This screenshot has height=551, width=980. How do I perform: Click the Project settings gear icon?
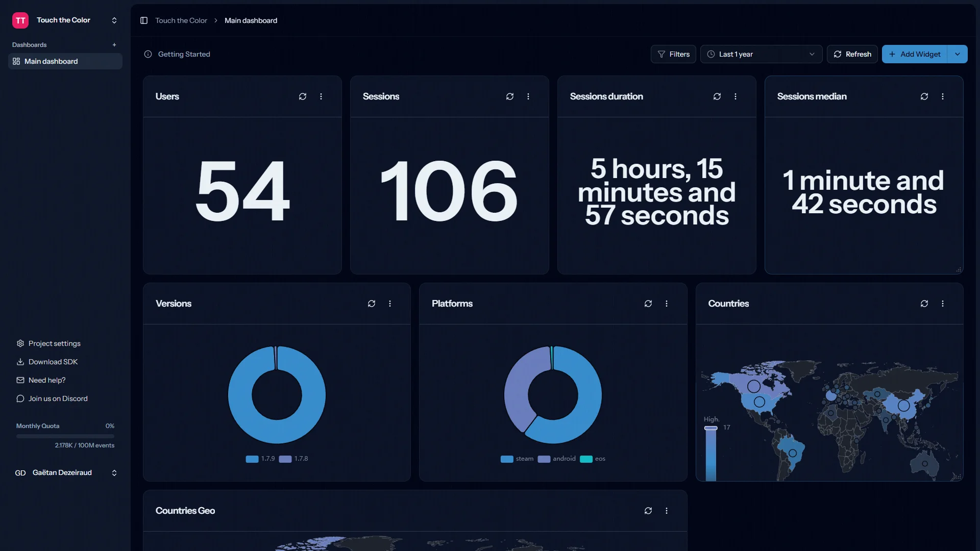pos(20,343)
